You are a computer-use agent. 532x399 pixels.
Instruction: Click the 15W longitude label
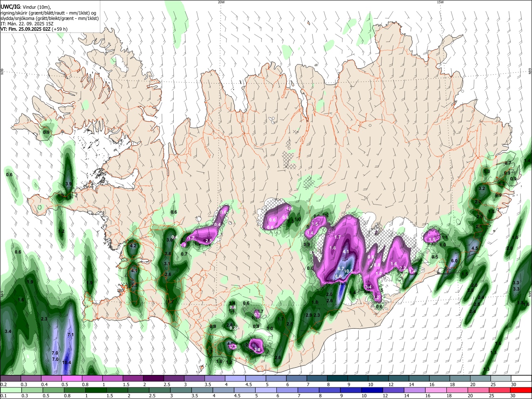pyautogui.click(x=440, y=2)
